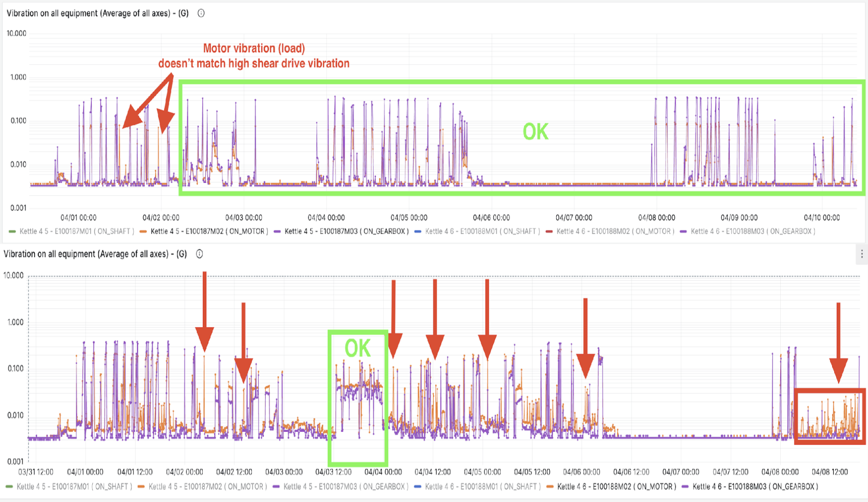Toggle Kettle 4 6 - E100188M02 (ON_MOTOR) series
Screen dimensions: 868x502
[x=615, y=231]
